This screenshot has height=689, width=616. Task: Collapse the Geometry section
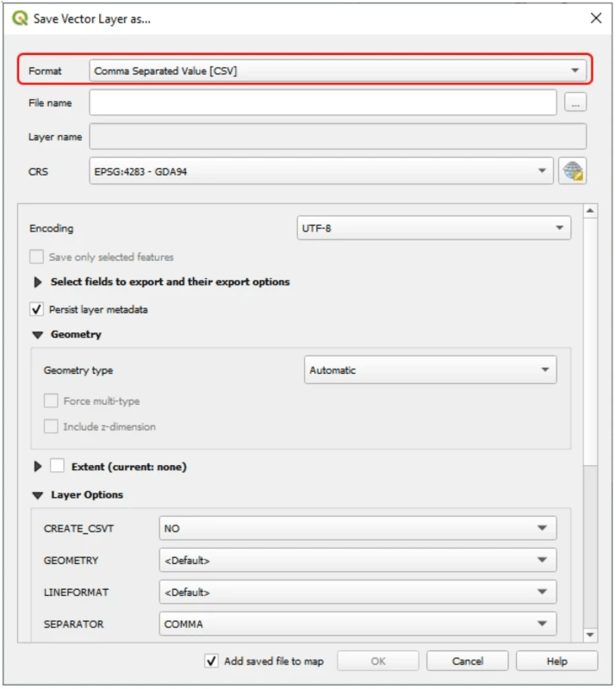click(x=38, y=335)
